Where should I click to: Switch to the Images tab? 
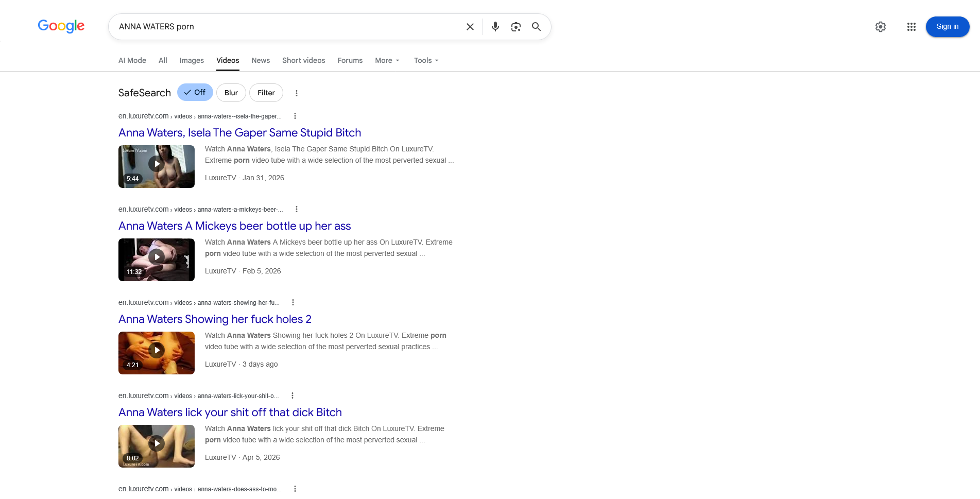(x=192, y=60)
